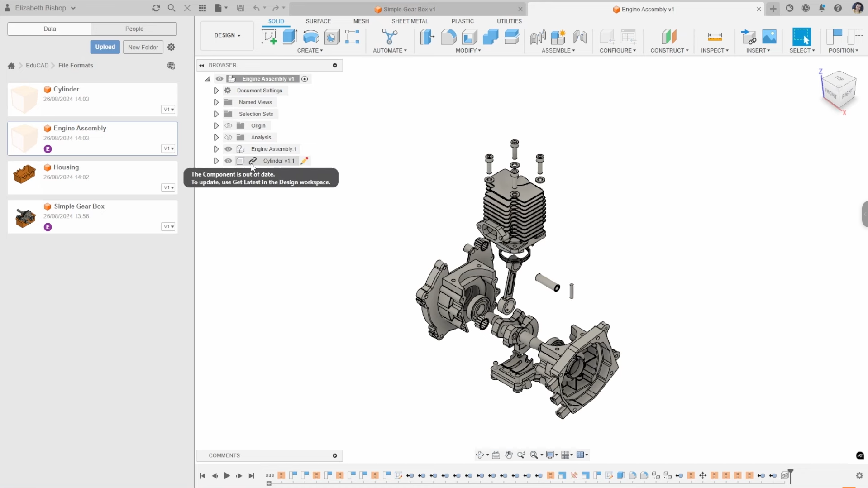Select the Extrude tool in Create
868x488 pixels.
pos(290,37)
